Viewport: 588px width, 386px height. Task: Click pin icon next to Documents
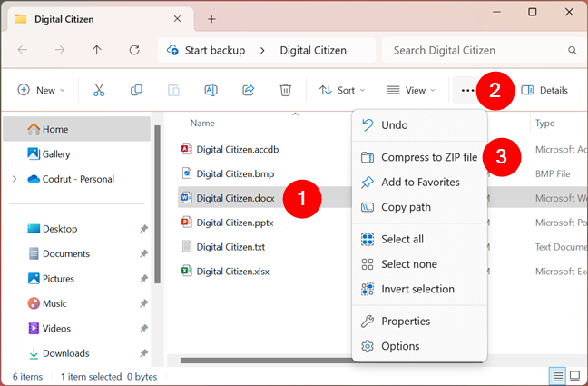pyautogui.click(x=143, y=253)
